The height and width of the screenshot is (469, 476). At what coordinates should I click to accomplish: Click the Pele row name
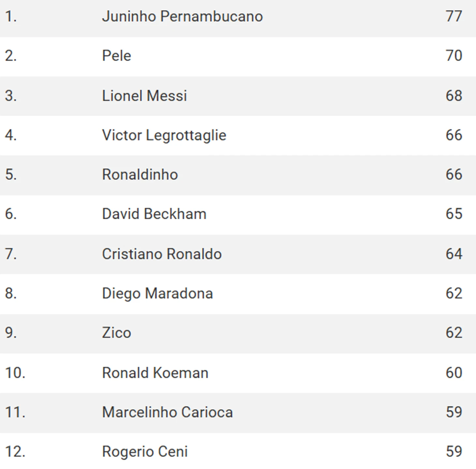pyautogui.click(x=116, y=56)
